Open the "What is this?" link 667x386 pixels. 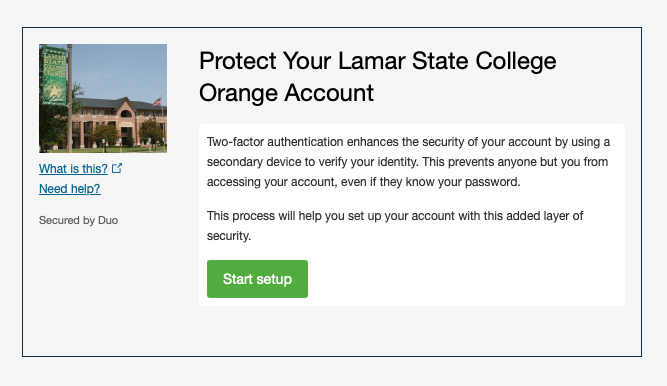tap(73, 169)
